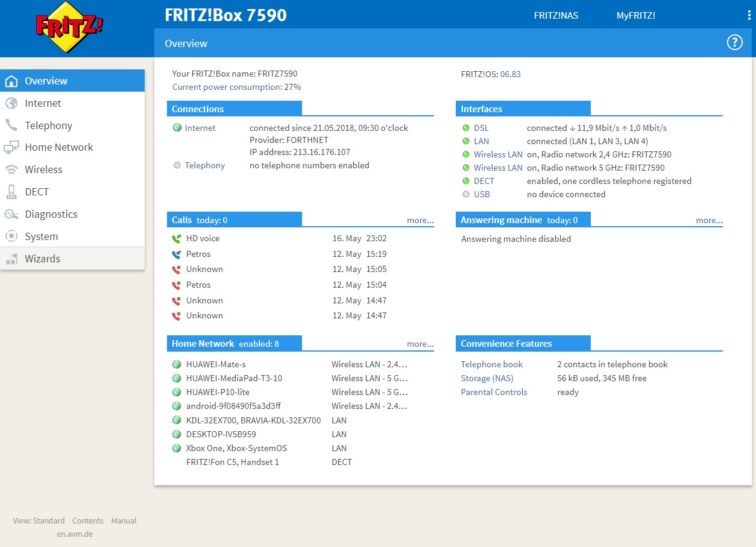Viewport: 756px width, 547px height.
Task: Open the Telephone book link
Action: pyautogui.click(x=492, y=364)
